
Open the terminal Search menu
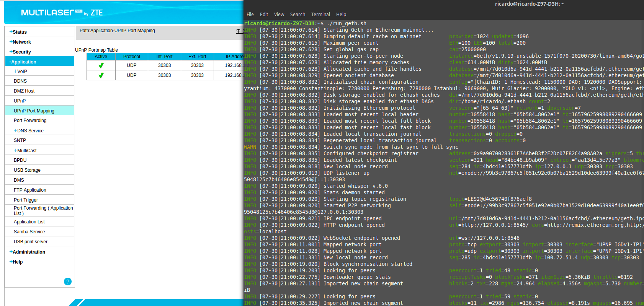(297, 14)
